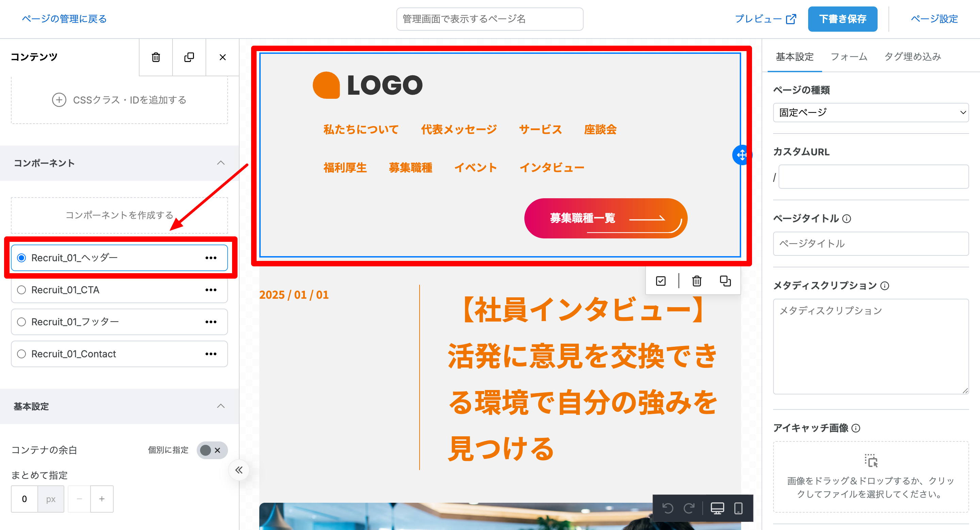980x530 pixels.
Task: Click the redo arrow in bottom toolbar
Action: [x=689, y=508]
